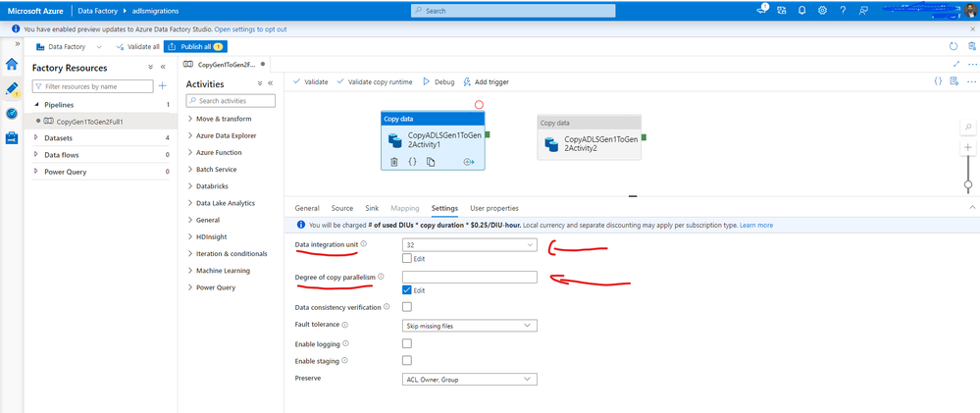Add new resource with plus icon
The image size is (980, 413).
pos(163,86)
